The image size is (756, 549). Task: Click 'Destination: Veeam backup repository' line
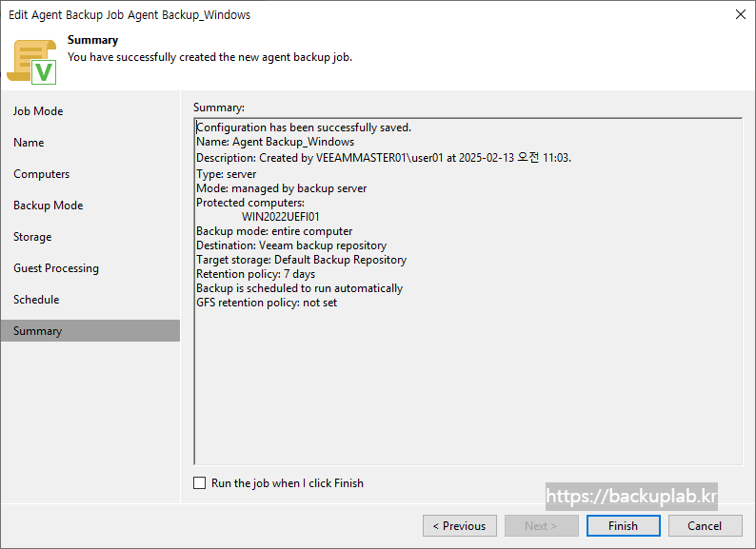point(291,245)
